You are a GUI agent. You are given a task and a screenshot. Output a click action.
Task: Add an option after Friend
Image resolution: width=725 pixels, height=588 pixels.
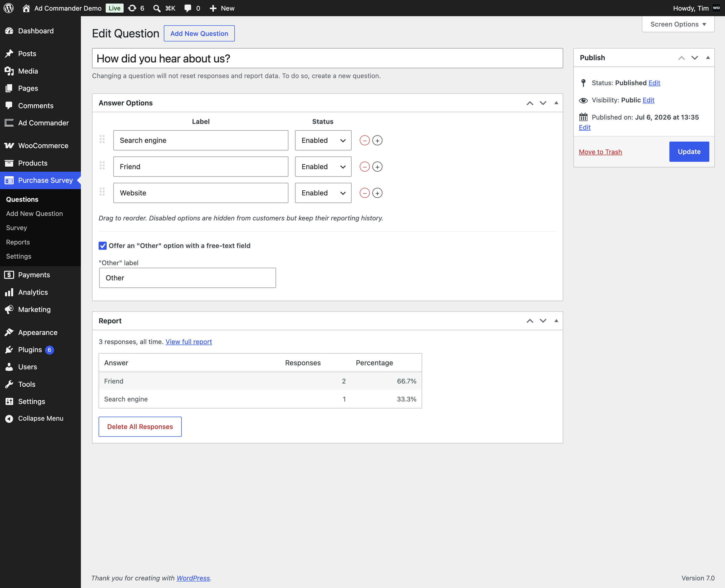coord(377,167)
